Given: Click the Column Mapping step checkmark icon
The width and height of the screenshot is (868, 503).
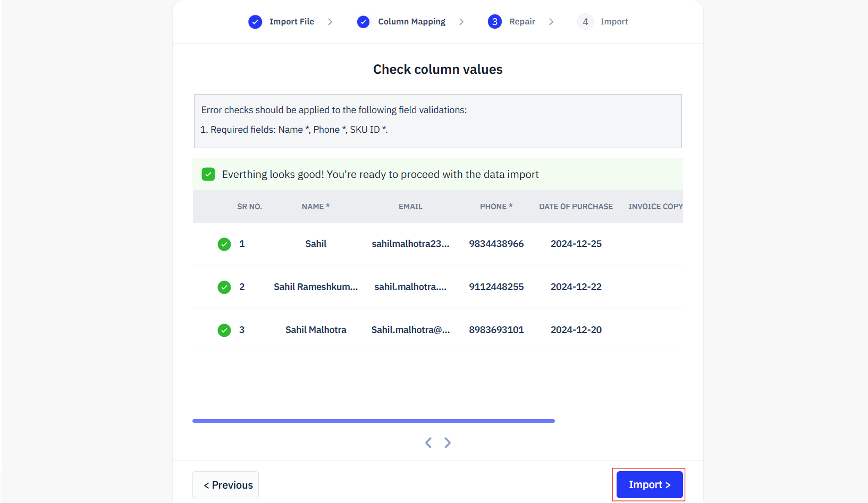Looking at the screenshot, I should tap(364, 22).
